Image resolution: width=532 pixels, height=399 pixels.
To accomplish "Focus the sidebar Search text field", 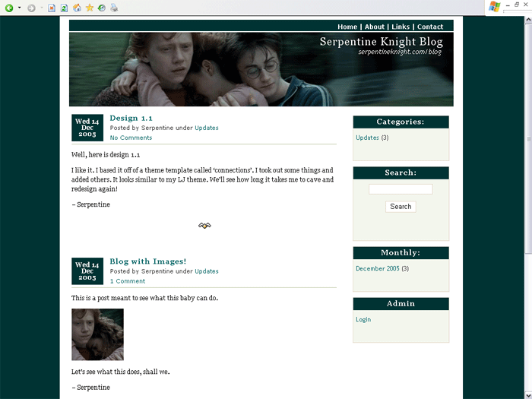I will 401,189.
